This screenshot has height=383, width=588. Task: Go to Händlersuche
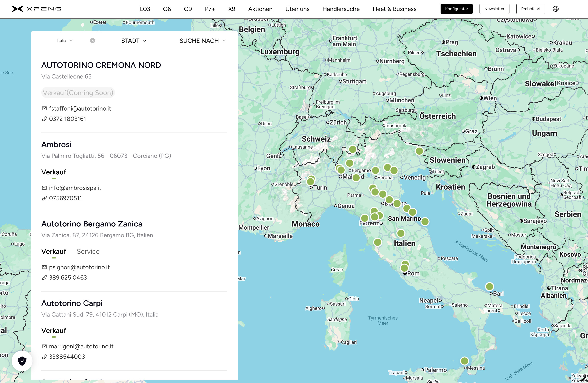pos(341,9)
